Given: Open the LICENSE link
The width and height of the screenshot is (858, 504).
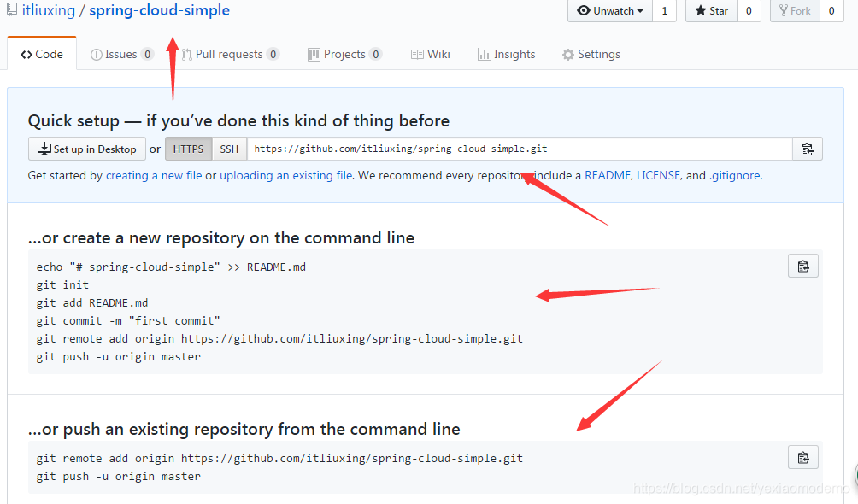Looking at the screenshot, I should 659,176.
